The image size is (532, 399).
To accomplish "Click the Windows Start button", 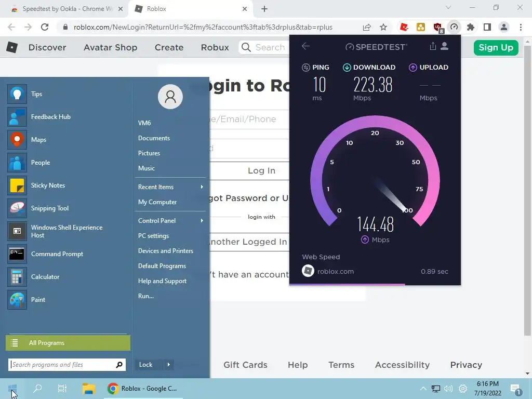I will coord(12,389).
